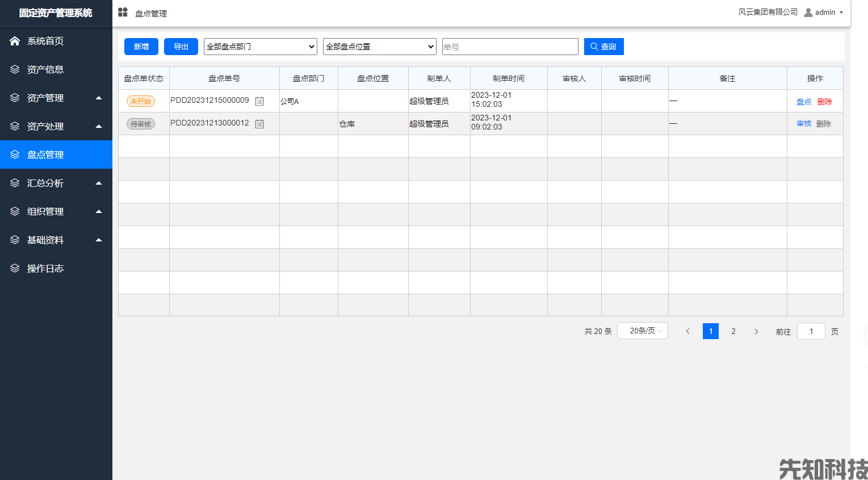This screenshot has height=480, width=868.
Task: Open 操作日志 in the sidebar
Action: point(56,268)
